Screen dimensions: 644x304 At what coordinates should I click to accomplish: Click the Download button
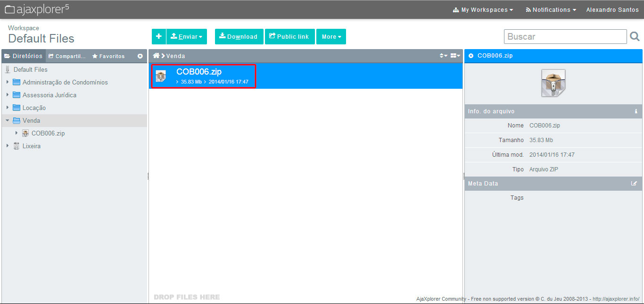click(x=239, y=37)
